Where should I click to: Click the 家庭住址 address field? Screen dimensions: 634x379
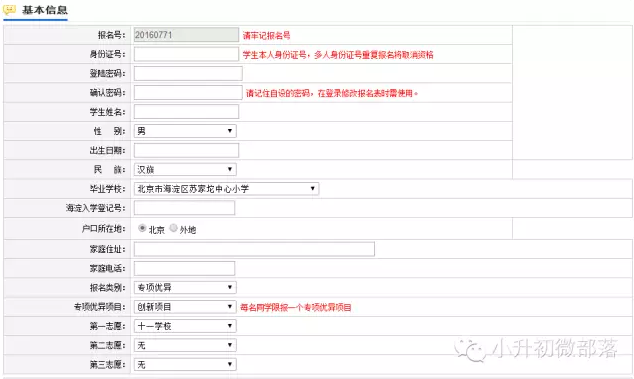[x=254, y=249]
